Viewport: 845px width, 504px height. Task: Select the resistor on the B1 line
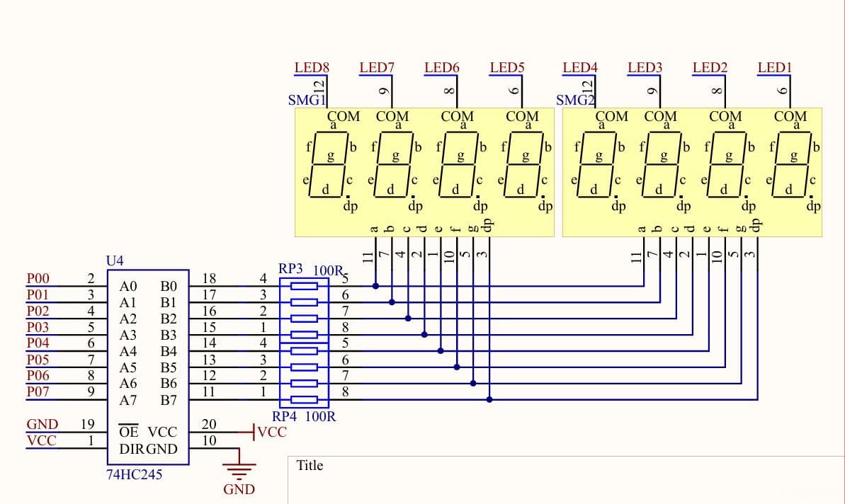tap(304, 303)
